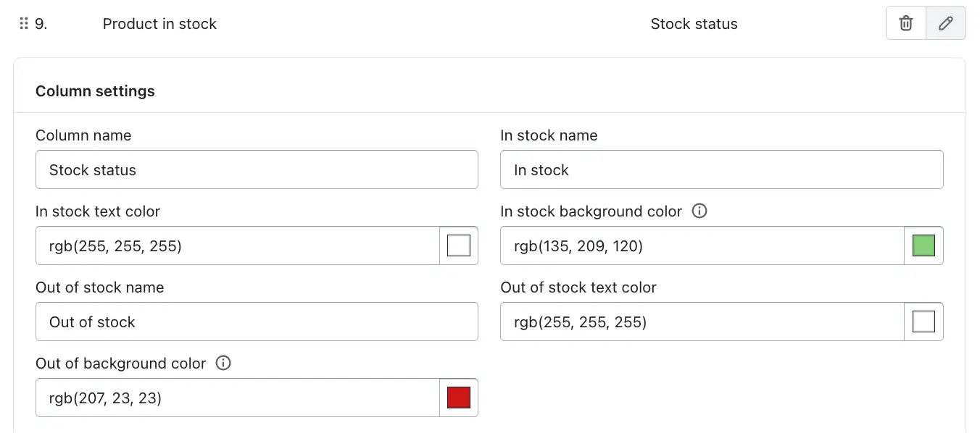Focus the In stock name text field
The width and height of the screenshot is (980, 433).
(721, 170)
